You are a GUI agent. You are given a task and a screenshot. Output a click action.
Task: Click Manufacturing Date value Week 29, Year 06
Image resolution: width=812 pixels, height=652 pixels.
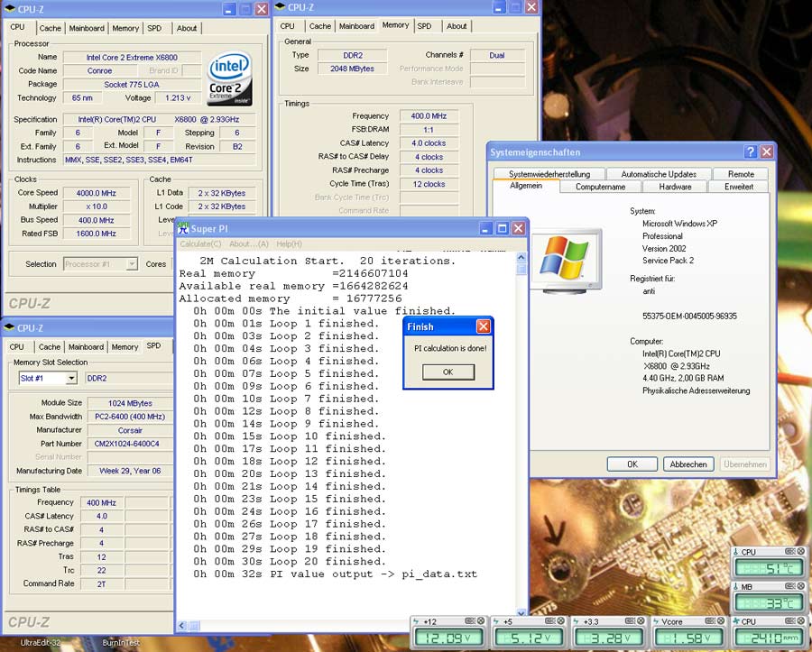[x=130, y=471]
